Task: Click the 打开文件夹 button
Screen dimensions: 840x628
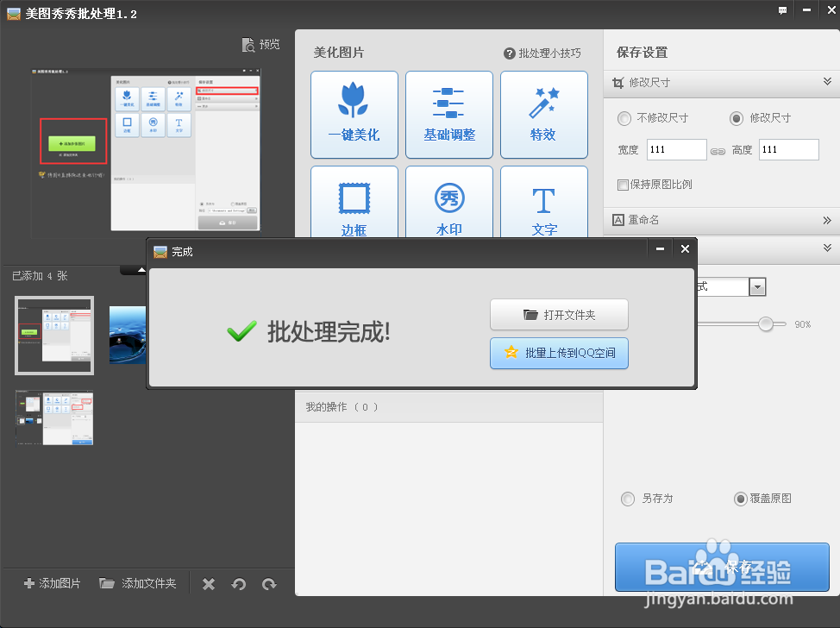Action: pos(559,315)
